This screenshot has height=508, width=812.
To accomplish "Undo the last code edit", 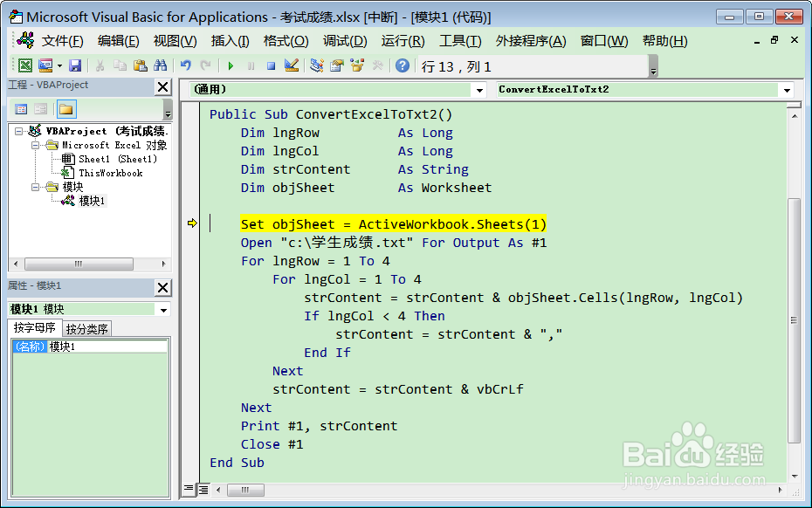I will click(186, 64).
